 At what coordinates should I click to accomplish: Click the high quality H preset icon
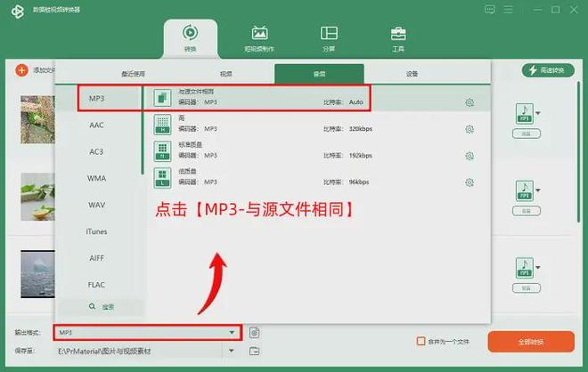(162, 125)
